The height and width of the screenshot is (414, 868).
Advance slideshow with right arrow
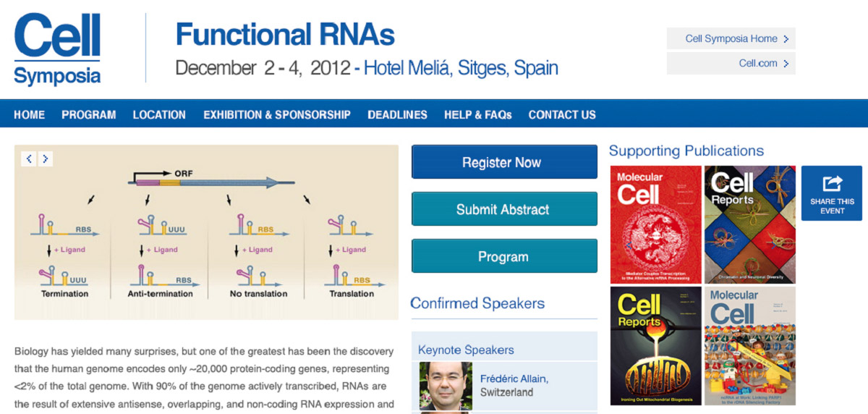tap(45, 159)
